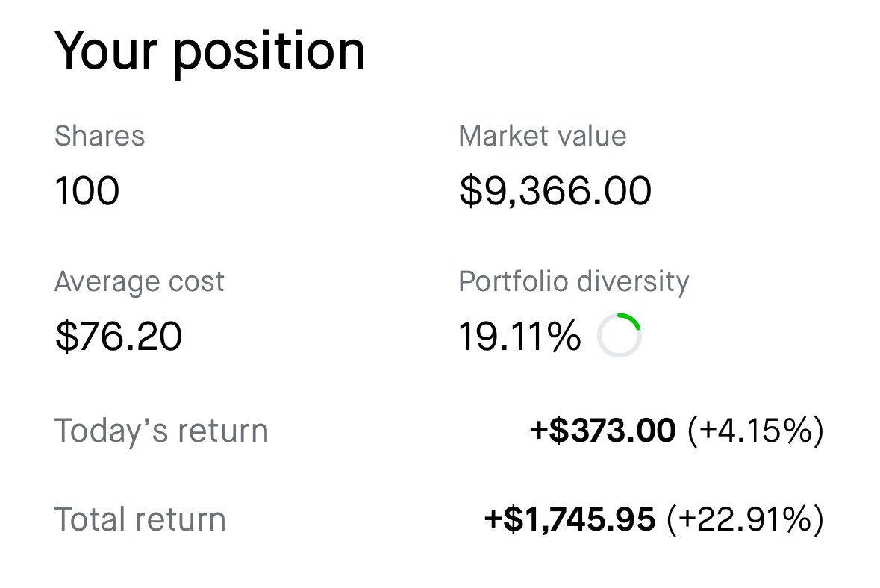Click the dollar sign in Average cost
This screenshot has width=880, height=588.
pyautogui.click(x=66, y=336)
